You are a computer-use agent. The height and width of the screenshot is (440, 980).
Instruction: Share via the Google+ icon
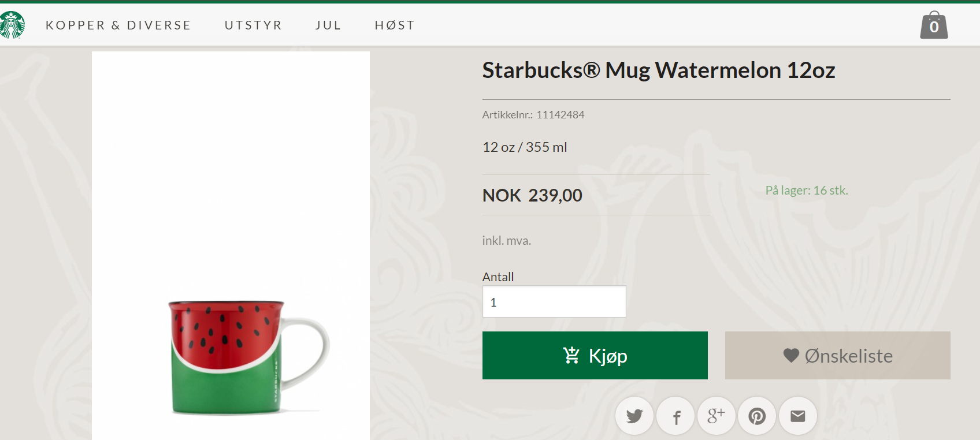(717, 416)
